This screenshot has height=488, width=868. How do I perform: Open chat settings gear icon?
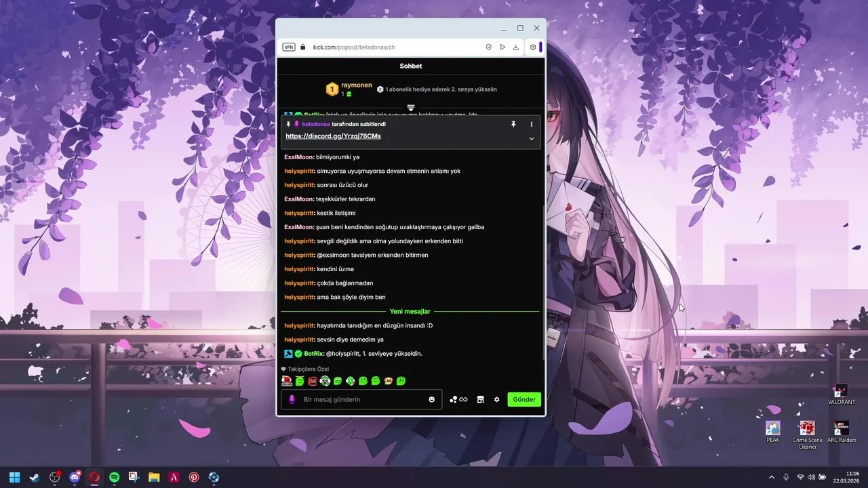tap(496, 399)
